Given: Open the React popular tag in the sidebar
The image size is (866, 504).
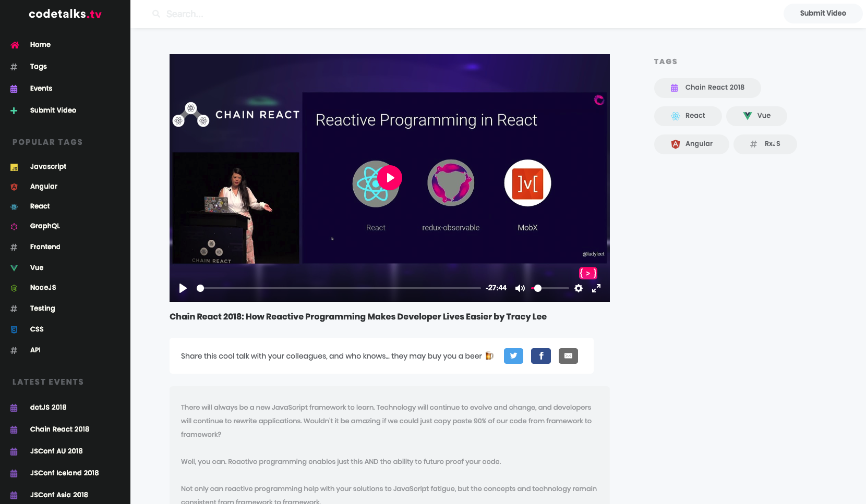Looking at the screenshot, I should pyautogui.click(x=40, y=206).
